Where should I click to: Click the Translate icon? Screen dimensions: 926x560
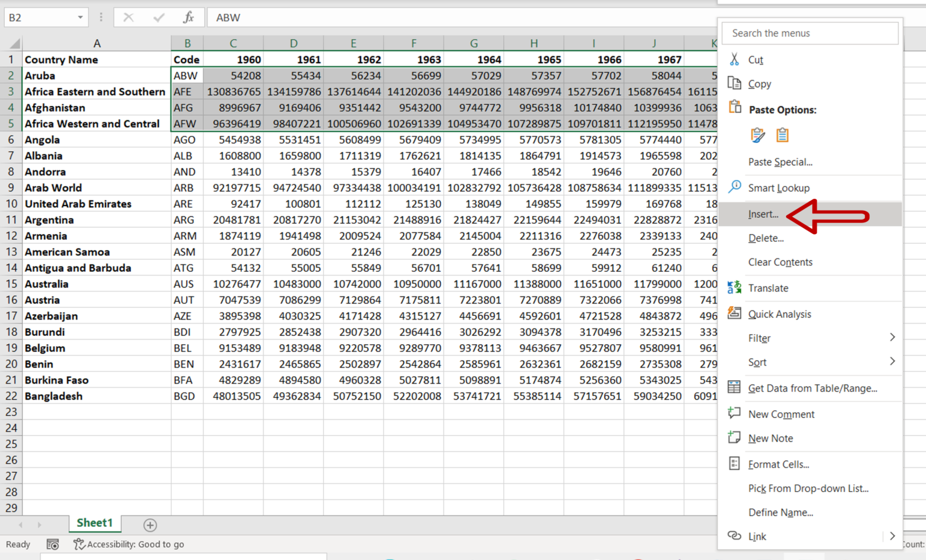pos(734,288)
